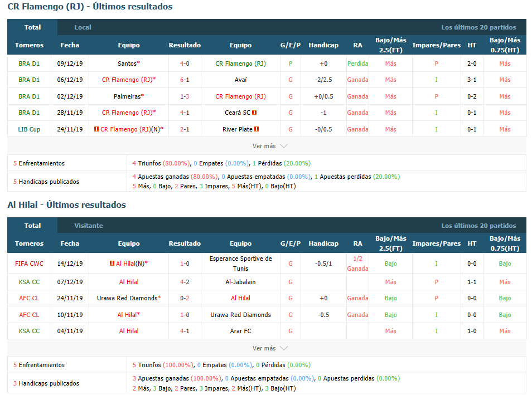532x395 pixels.
Task: Click the 'Al Hilal - Últimos resultados' heading
Action: [x=66, y=205]
